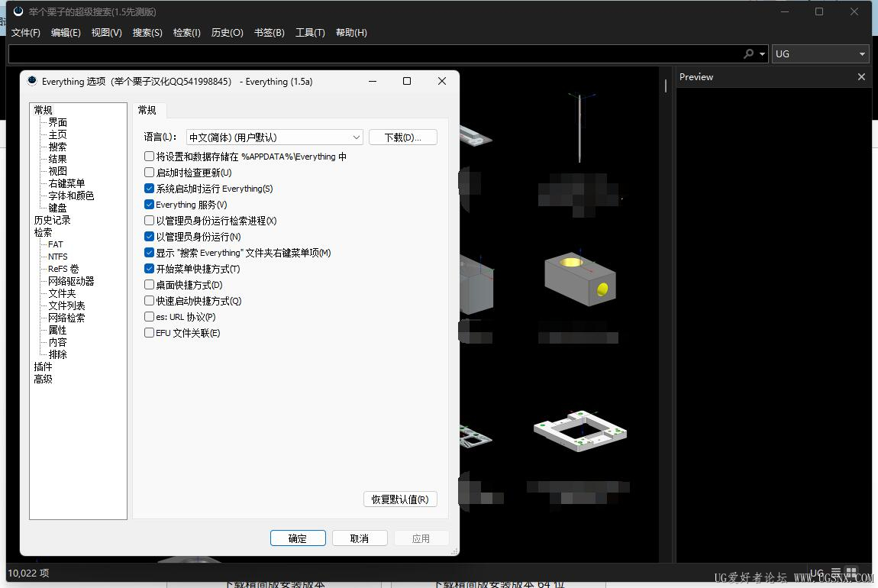Close the Preview pane

[861, 76]
